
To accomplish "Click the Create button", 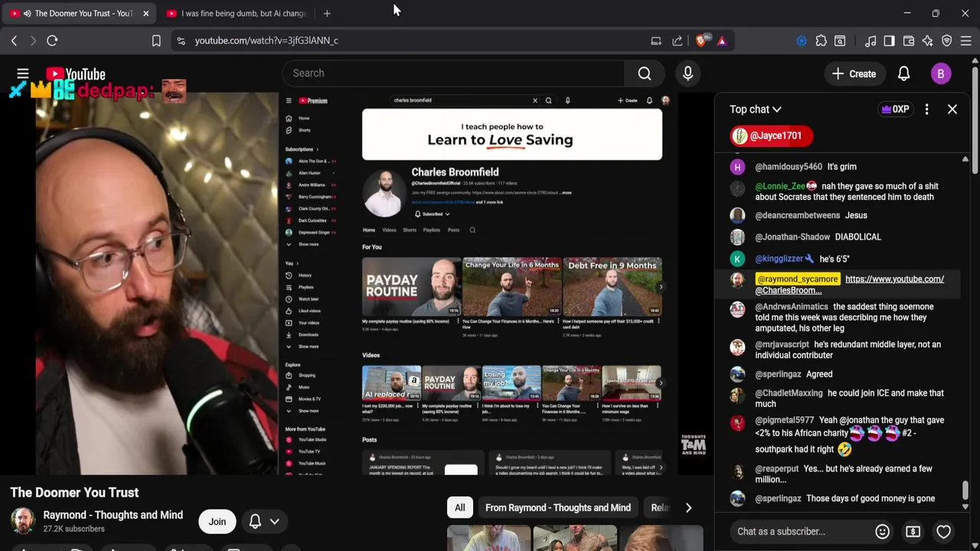I will pos(854,73).
